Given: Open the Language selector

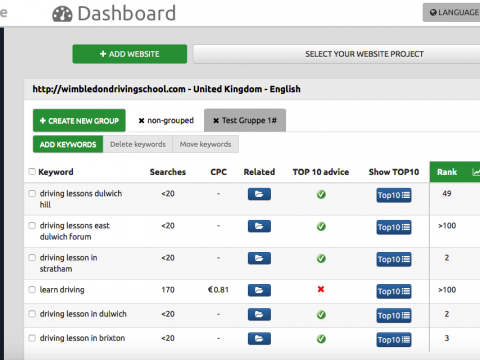Looking at the screenshot, I should (452, 13).
